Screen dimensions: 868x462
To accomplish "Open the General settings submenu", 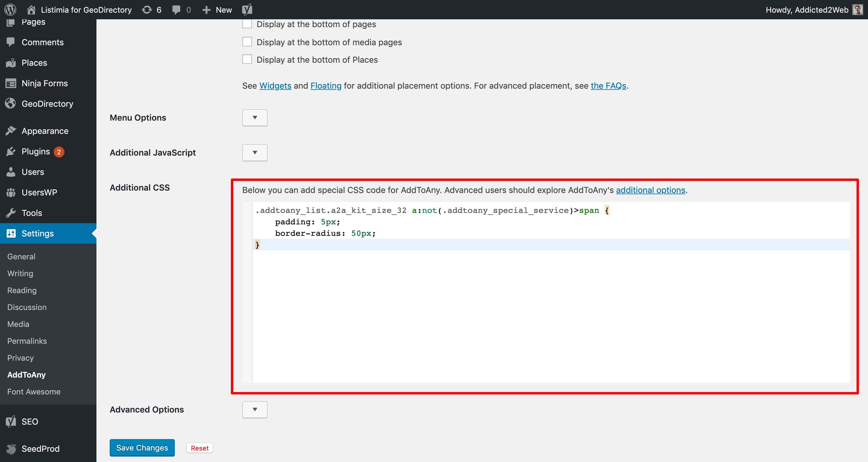I will (x=21, y=257).
